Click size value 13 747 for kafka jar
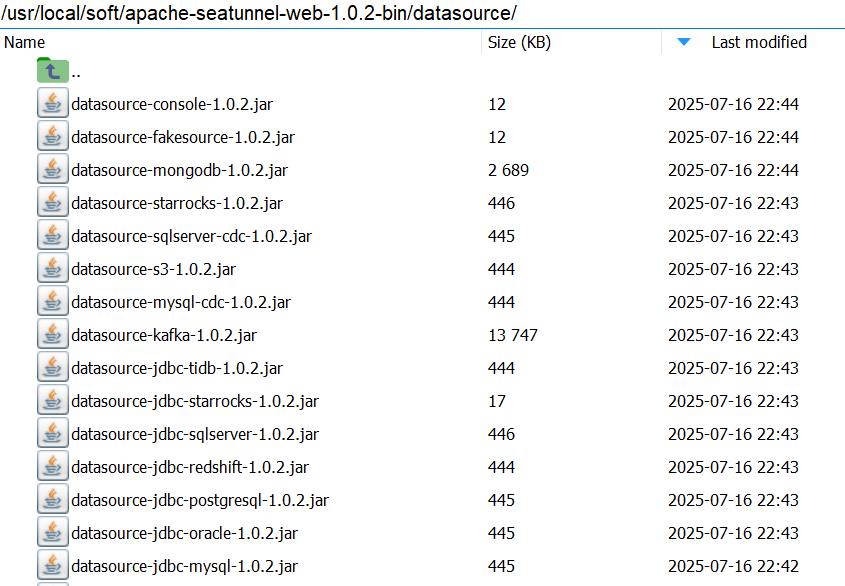 (x=512, y=335)
